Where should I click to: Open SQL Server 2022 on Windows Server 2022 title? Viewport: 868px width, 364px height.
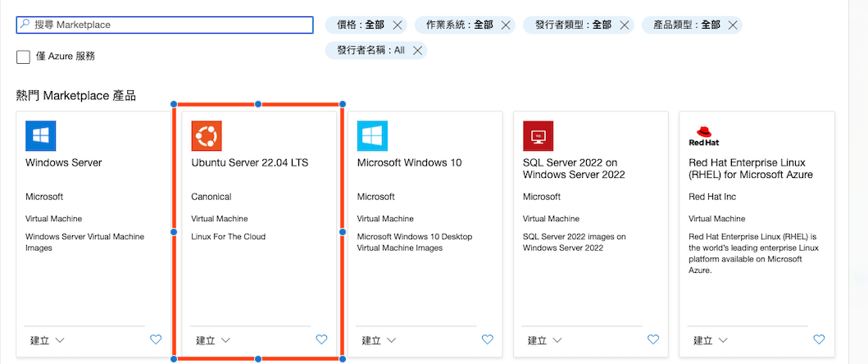pyautogui.click(x=574, y=168)
